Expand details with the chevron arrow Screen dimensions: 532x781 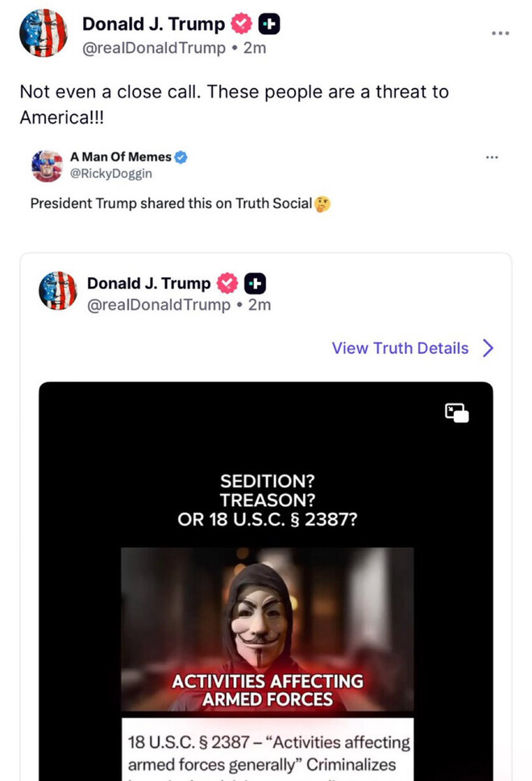[x=488, y=348]
